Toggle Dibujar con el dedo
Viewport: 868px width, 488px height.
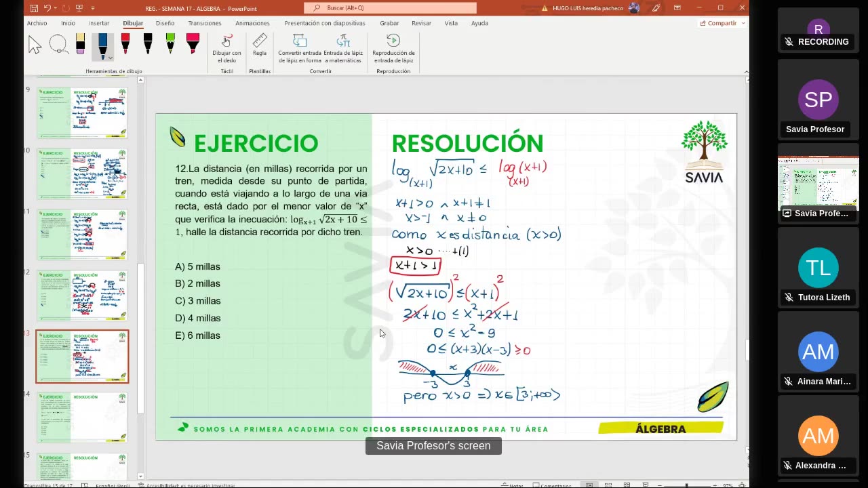[226, 49]
